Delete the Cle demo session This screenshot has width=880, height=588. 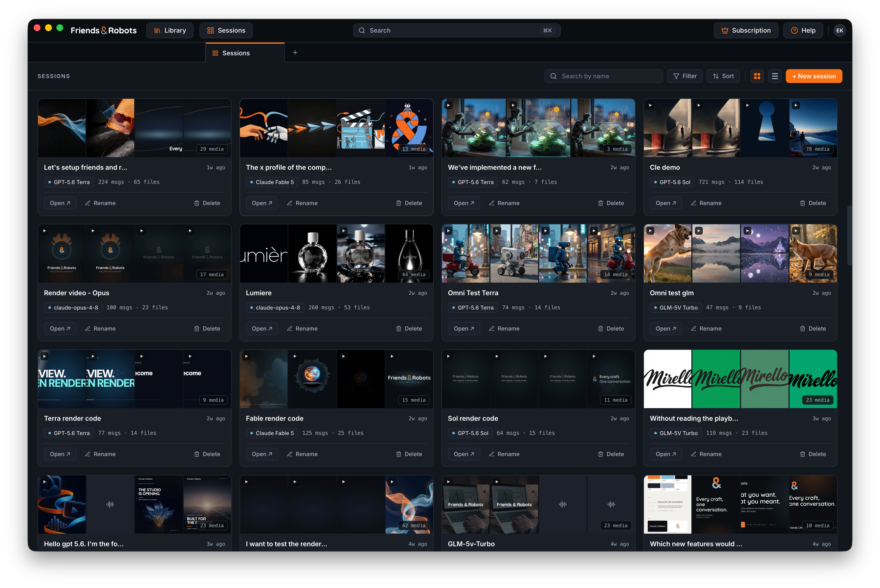[x=813, y=203]
